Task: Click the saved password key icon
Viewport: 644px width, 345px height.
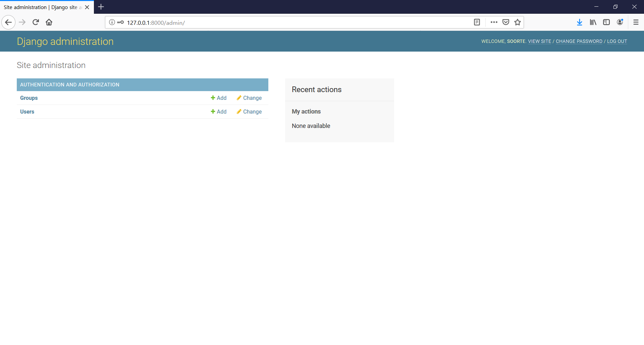Action: point(120,22)
